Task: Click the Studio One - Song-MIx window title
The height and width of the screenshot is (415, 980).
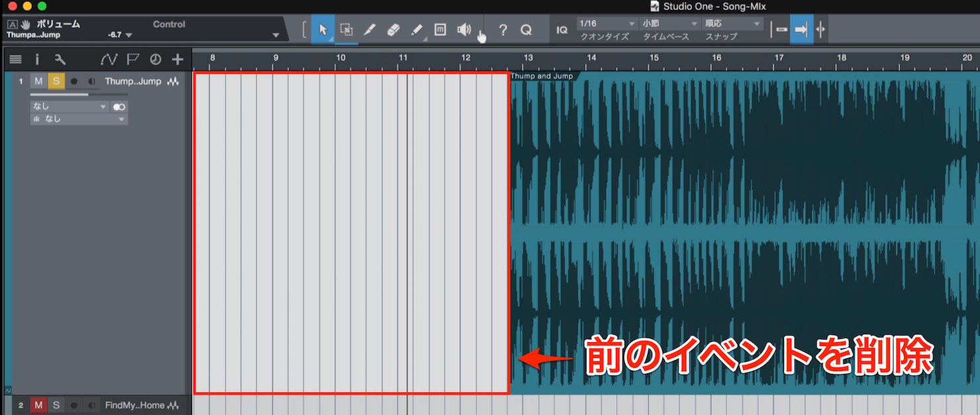Action: coord(714,7)
